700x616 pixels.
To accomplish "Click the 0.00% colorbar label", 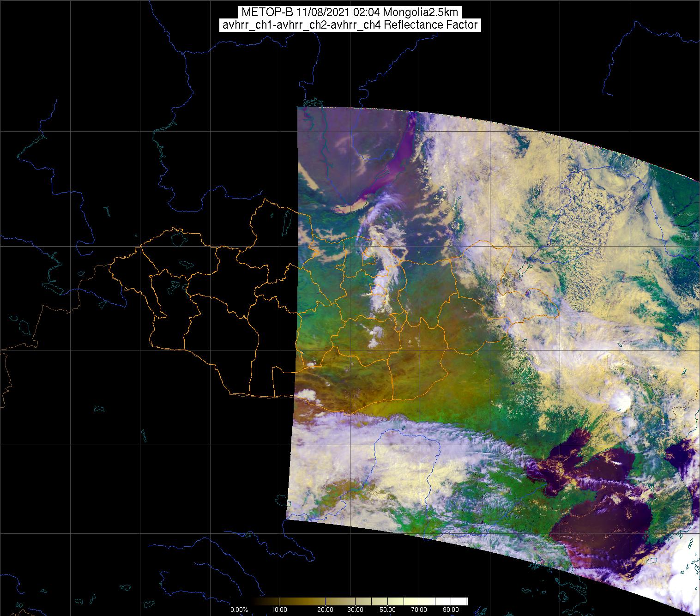I will (239, 610).
